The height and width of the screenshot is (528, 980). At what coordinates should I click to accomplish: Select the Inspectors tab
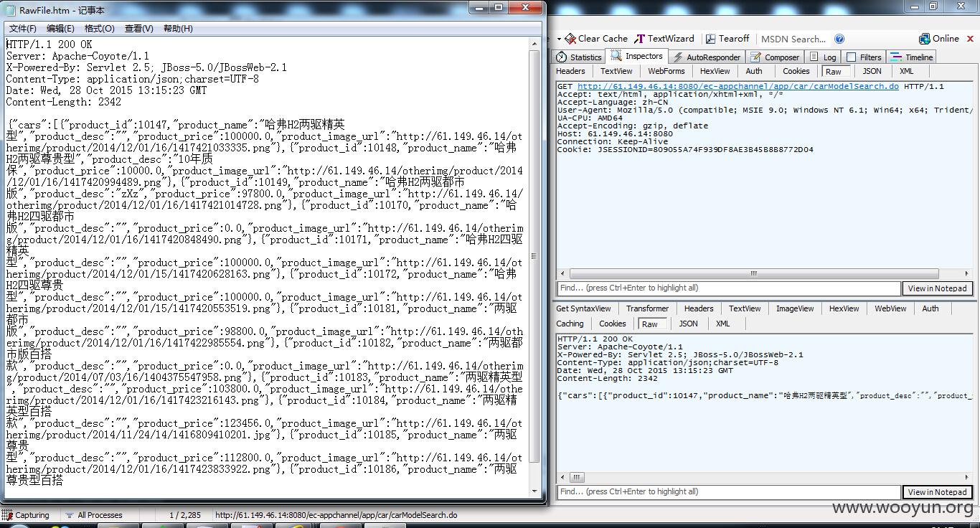(637, 56)
